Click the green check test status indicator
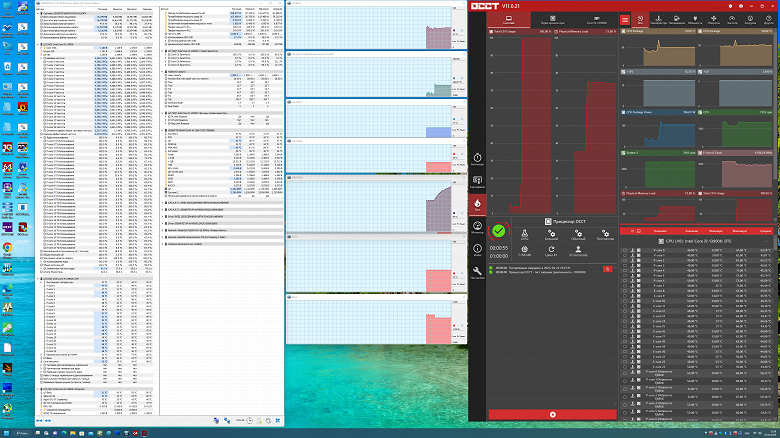 (x=498, y=231)
